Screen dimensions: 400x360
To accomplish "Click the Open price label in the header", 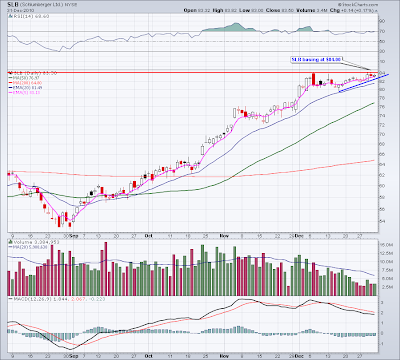I will [190, 10].
